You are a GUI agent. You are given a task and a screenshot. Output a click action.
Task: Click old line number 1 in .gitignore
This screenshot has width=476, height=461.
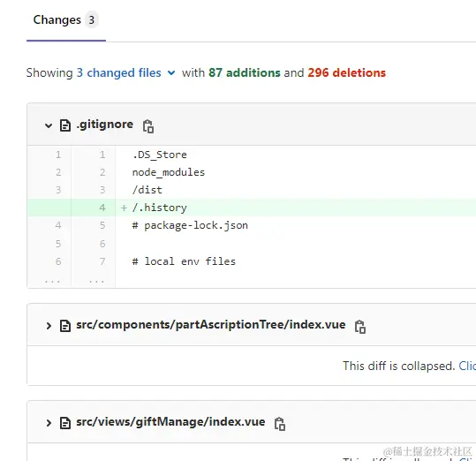click(x=58, y=155)
